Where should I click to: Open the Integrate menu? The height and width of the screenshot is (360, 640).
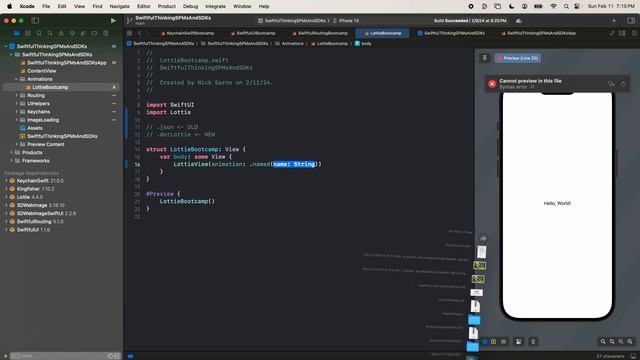(x=215, y=6)
